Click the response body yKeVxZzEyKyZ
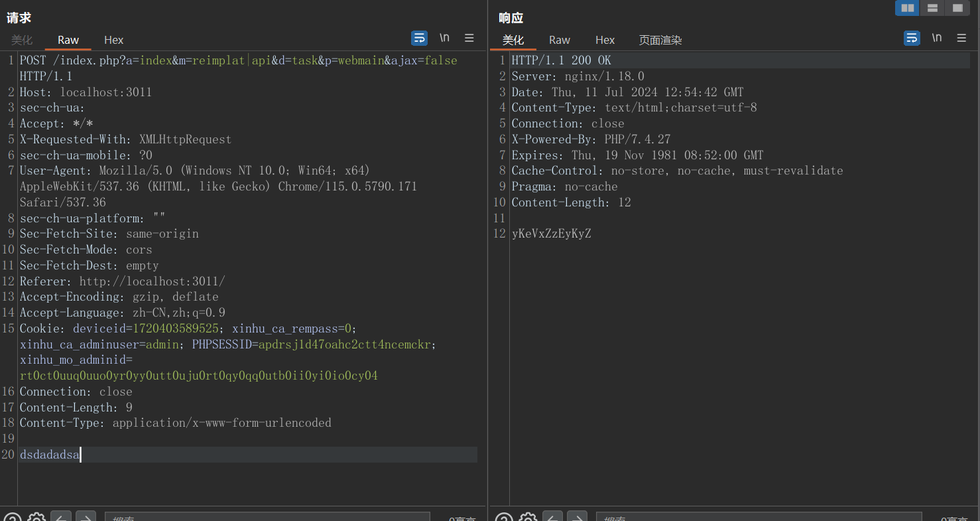Screen dimensions: 980x521 [x=552, y=234]
